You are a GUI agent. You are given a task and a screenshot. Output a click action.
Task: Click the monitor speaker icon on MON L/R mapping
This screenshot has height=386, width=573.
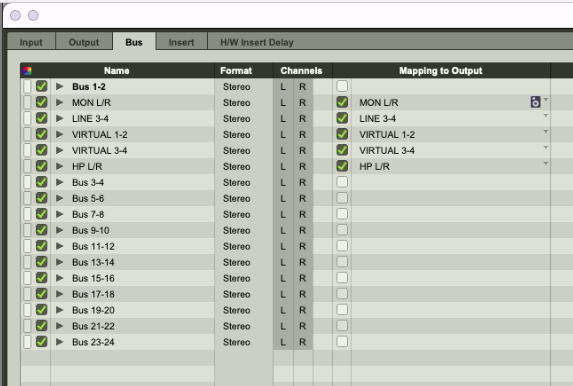click(x=535, y=102)
